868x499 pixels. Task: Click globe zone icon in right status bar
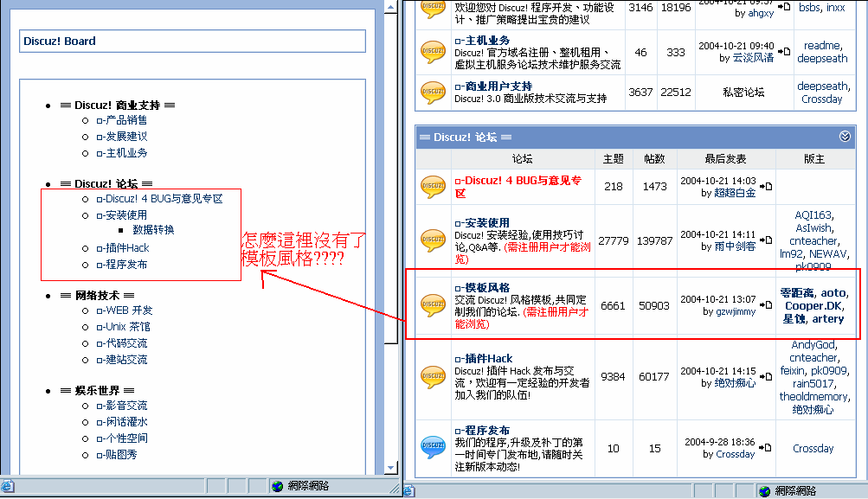[x=764, y=491]
